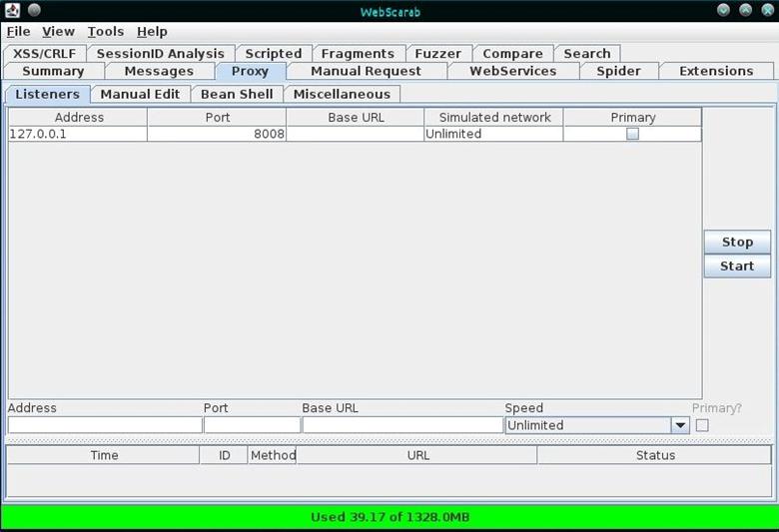Open the File menu
Screen dimensions: 779x532
pyautogui.click(x=18, y=32)
